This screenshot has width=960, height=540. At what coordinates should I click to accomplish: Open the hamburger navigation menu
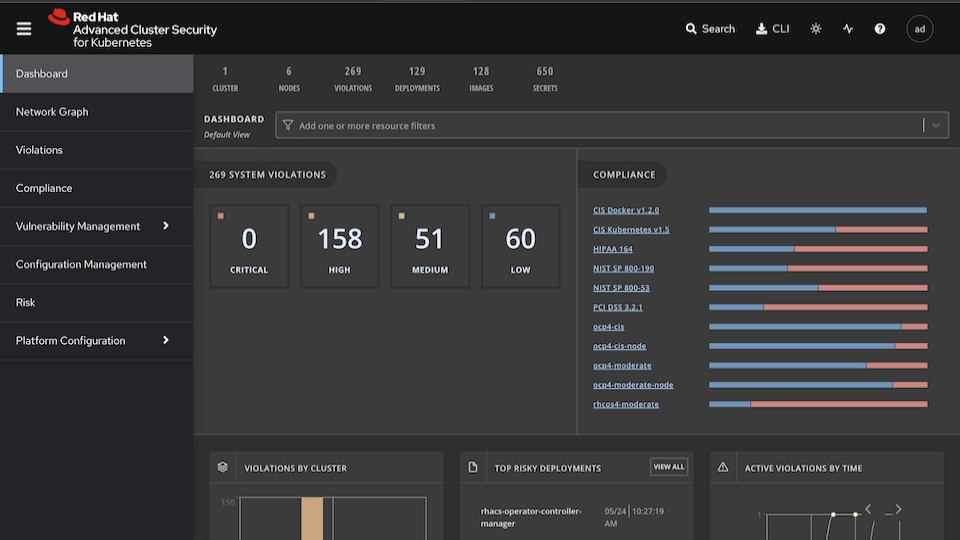[x=24, y=29]
